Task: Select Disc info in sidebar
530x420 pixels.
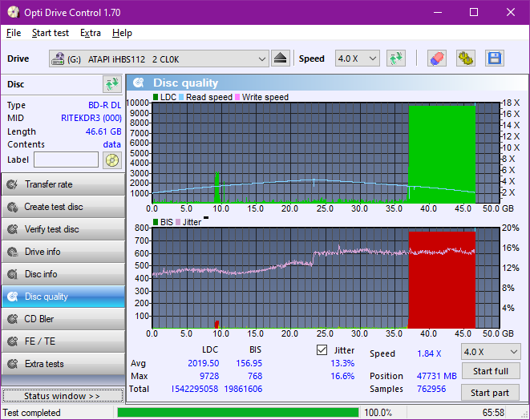Action: (63, 274)
